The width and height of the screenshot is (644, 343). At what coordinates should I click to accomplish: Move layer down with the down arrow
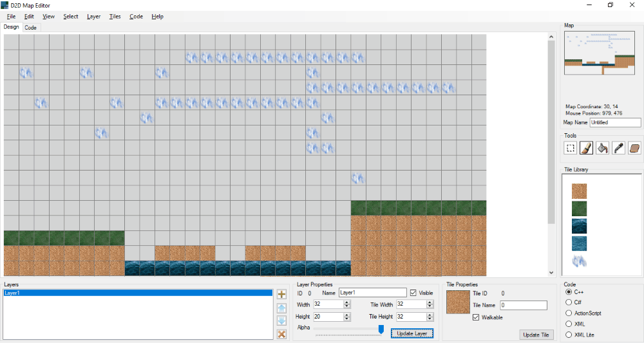[x=281, y=321]
